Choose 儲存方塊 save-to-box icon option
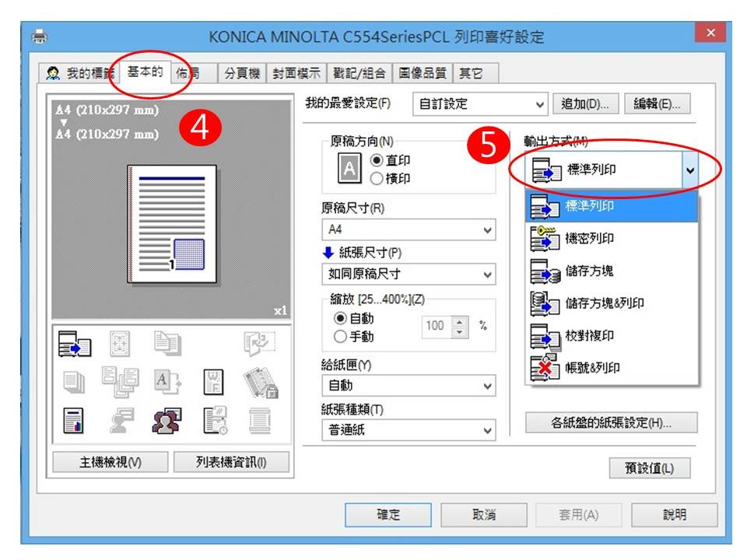 (x=545, y=271)
